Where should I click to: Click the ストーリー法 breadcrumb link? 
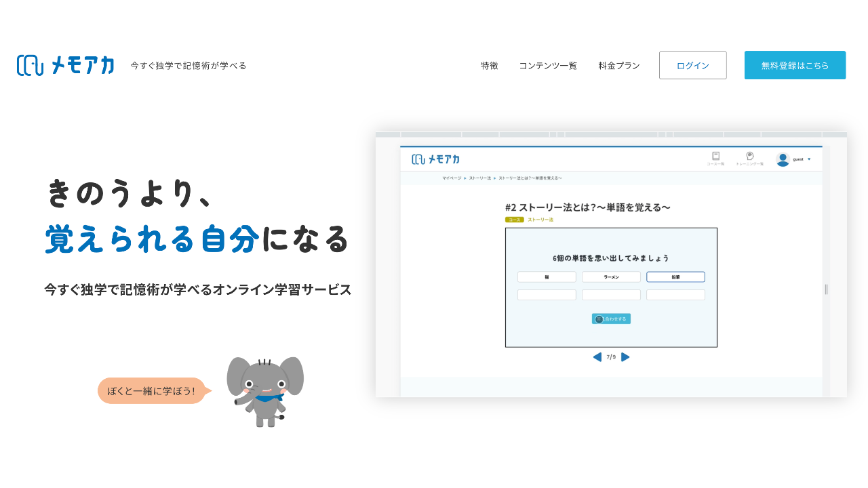pyautogui.click(x=479, y=178)
